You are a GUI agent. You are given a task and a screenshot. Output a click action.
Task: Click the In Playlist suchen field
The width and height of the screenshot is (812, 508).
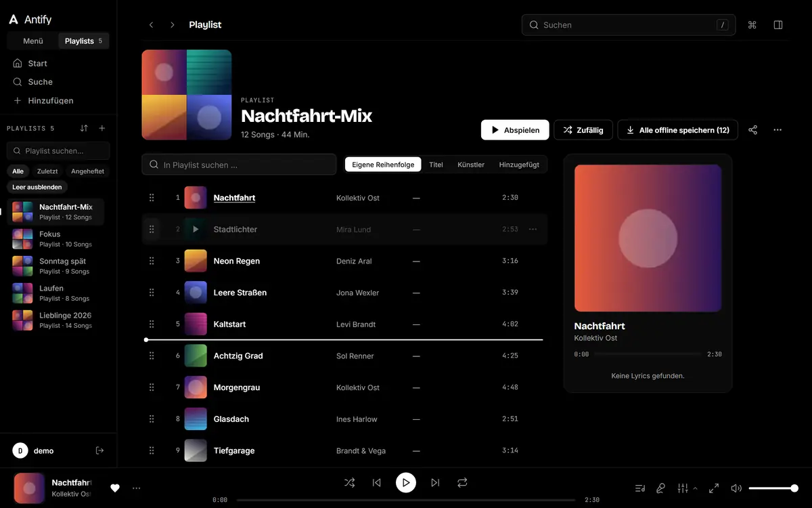[239, 165]
